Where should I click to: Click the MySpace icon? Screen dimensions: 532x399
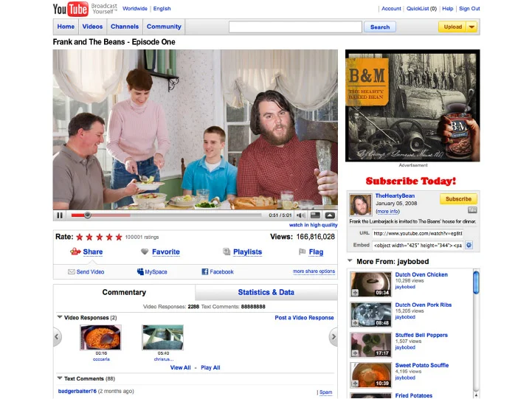click(x=140, y=271)
